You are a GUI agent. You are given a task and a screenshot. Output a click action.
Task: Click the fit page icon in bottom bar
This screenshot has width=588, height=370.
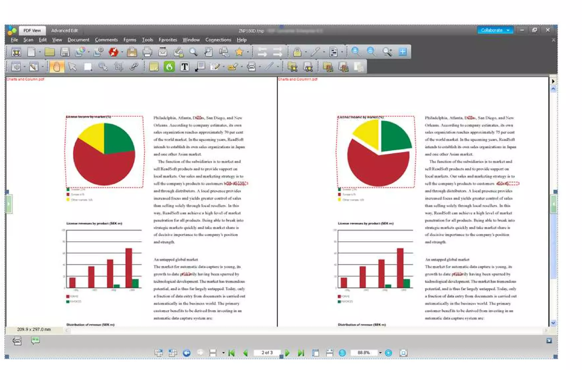(x=316, y=353)
